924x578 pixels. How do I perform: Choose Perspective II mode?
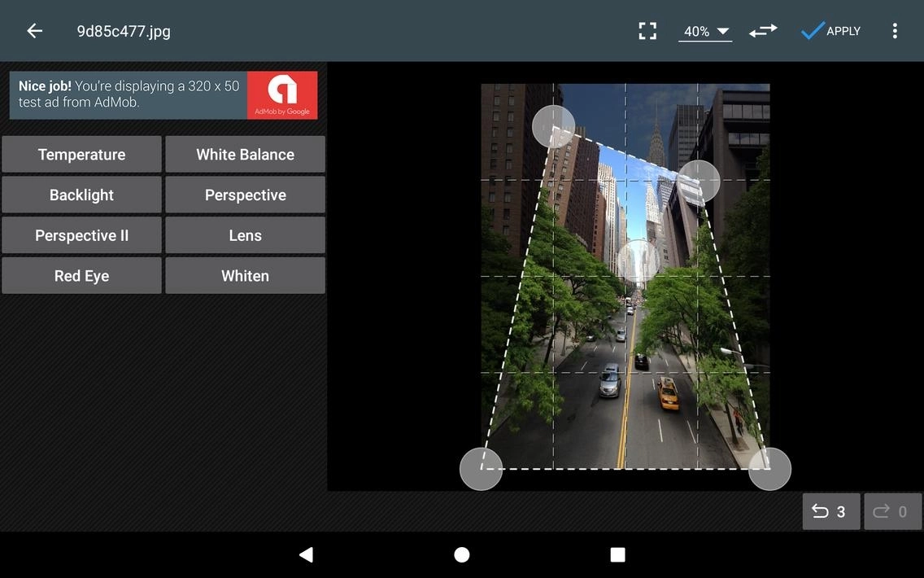click(81, 235)
